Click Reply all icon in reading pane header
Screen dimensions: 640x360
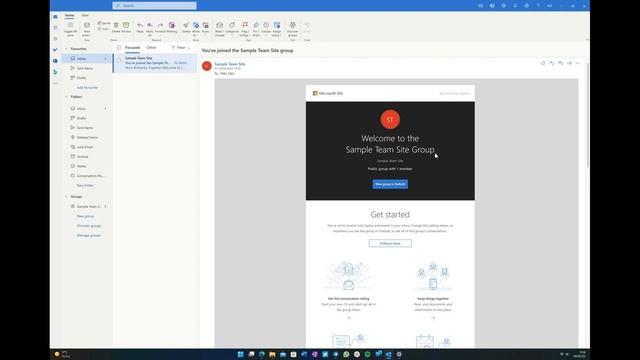coord(560,63)
